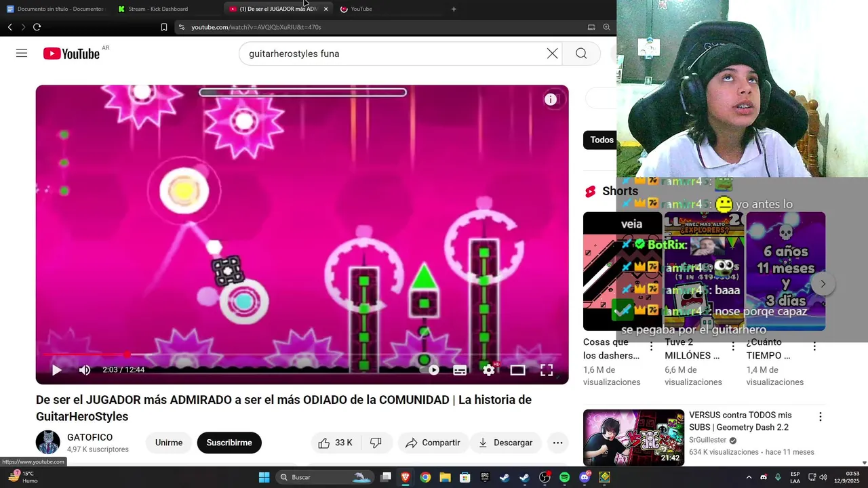Show hidden system tray icons
Image resolution: width=868 pixels, height=488 pixels.
749,477
